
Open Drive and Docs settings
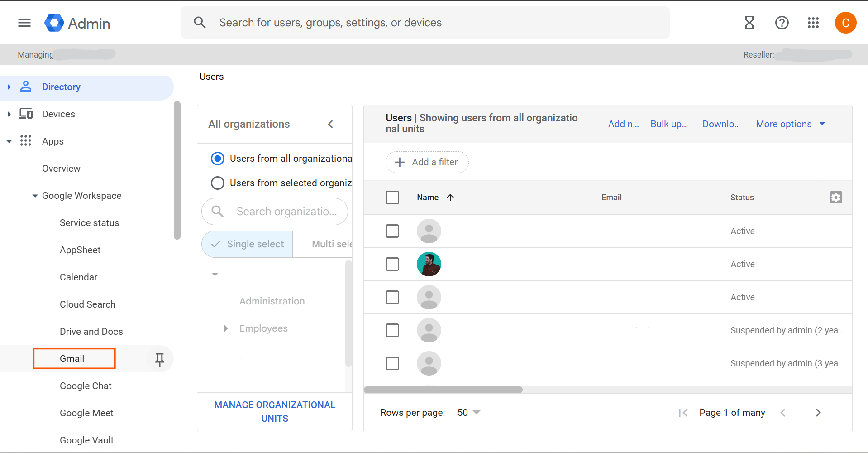pyautogui.click(x=91, y=332)
